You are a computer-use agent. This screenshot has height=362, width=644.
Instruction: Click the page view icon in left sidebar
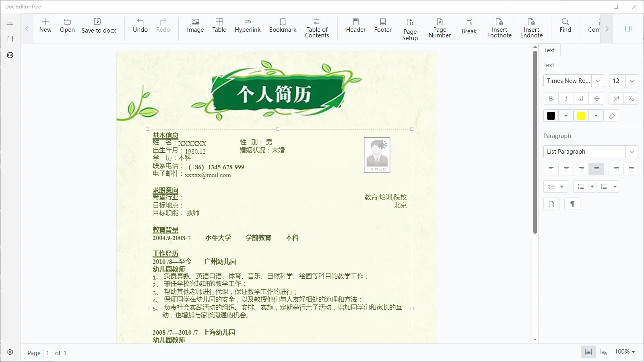point(10,39)
